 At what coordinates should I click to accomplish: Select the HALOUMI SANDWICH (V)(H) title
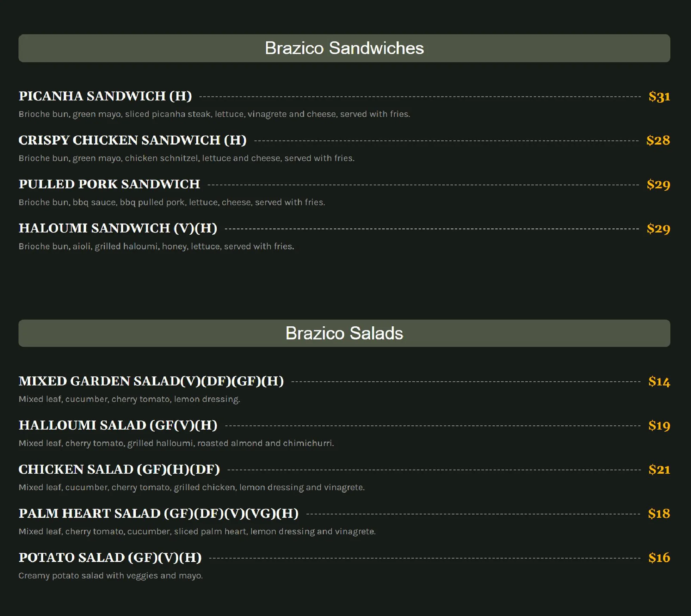(118, 228)
